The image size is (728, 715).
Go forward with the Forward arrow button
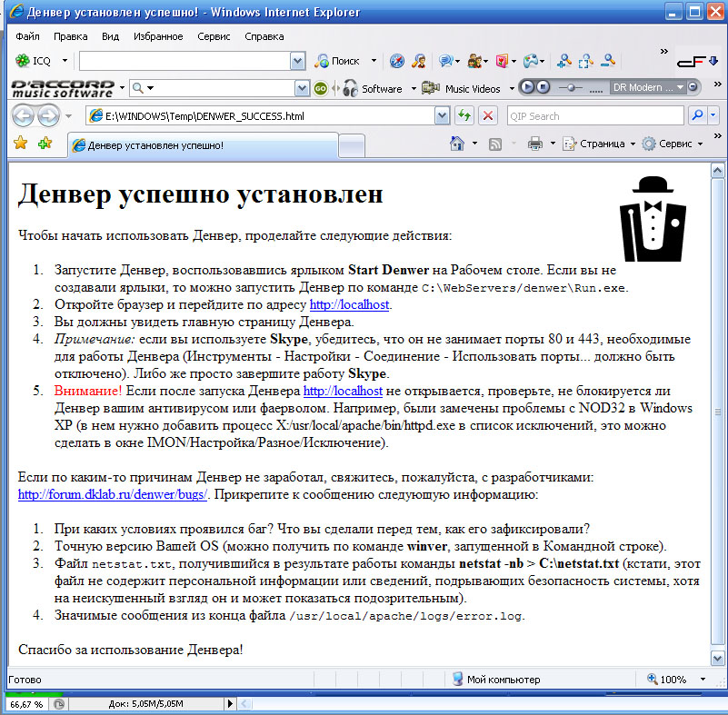pyautogui.click(x=48, y=115)
